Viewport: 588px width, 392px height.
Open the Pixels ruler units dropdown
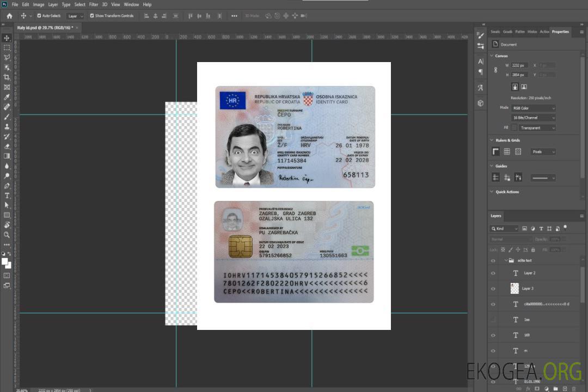click(543, 152)
